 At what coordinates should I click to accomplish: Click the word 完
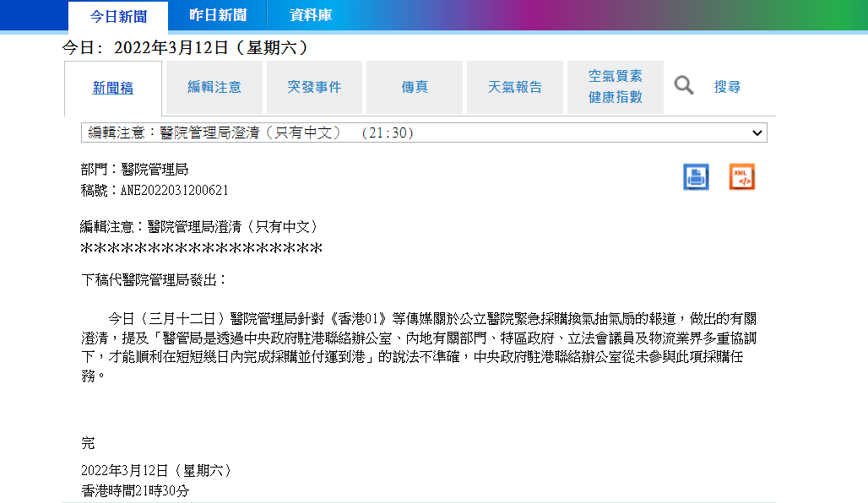88,443
